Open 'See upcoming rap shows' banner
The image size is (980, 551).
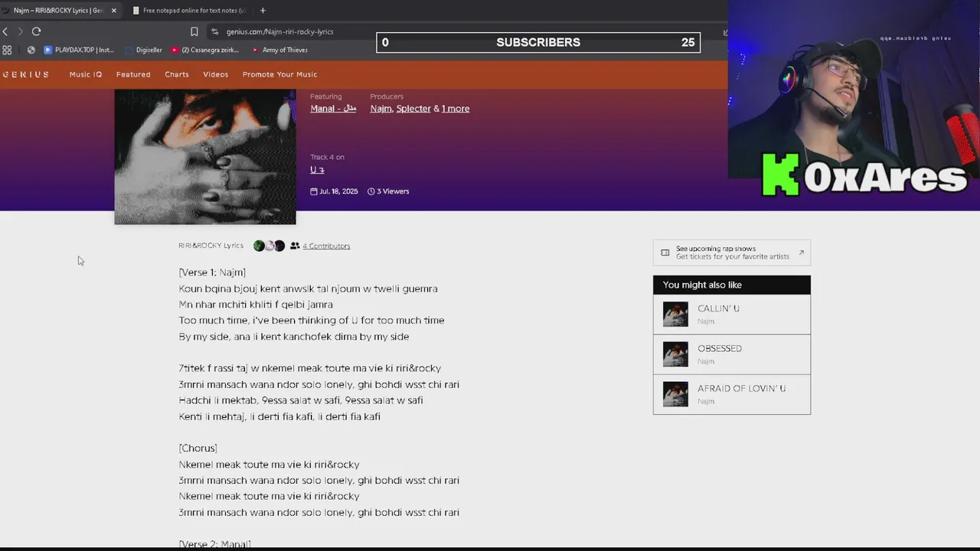tap(732, 253)
